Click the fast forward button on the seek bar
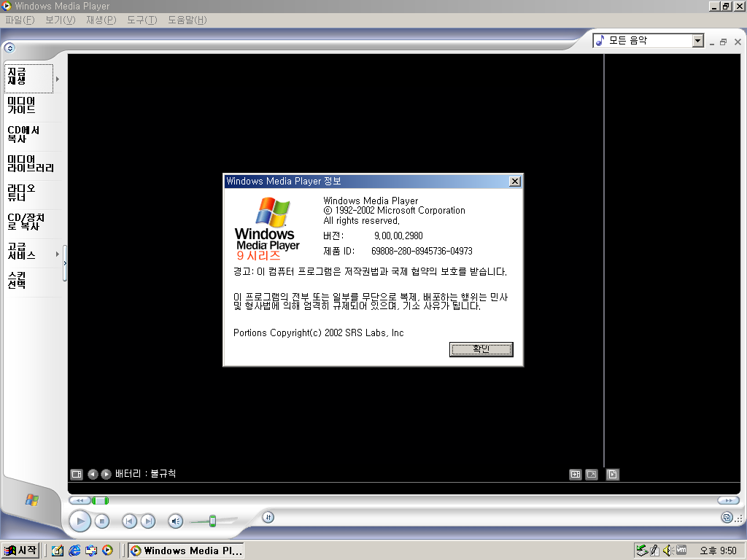The width and height of the screenshot is (747, 560). point(729,500)
